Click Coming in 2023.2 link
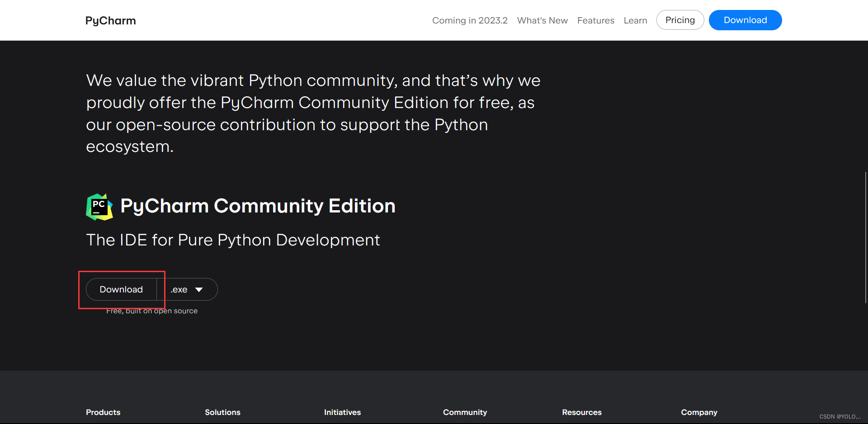Viewport: 868px width, 424px height. (x=470, y=20)
